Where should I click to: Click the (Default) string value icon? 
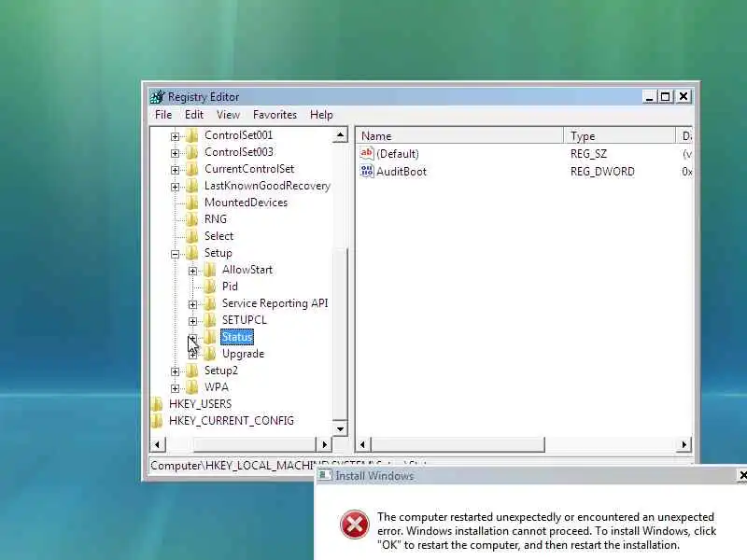point(366,153)
